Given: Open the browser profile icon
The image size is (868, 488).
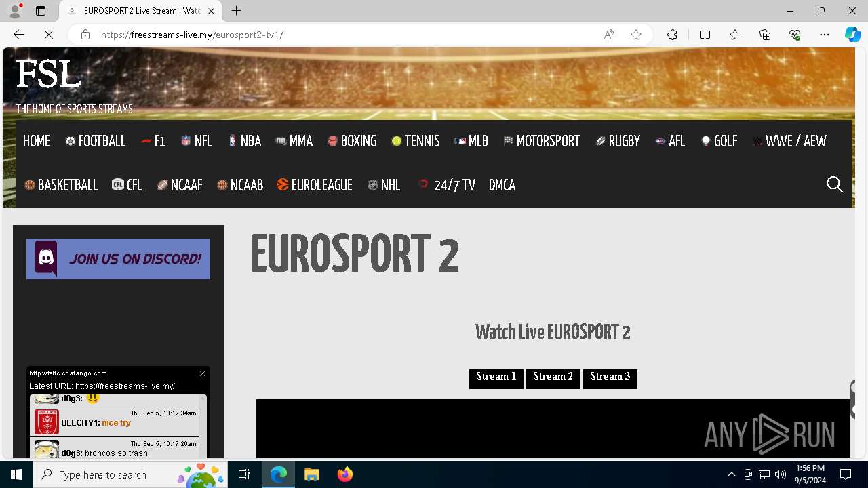Looking at the screenshot, I should click(x=15, y=11).
